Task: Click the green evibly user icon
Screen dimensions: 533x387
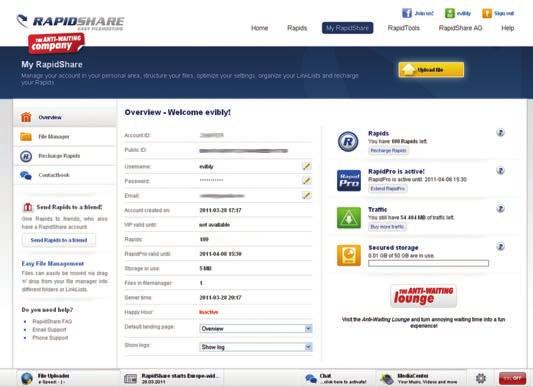Action: tap(450, 13)
